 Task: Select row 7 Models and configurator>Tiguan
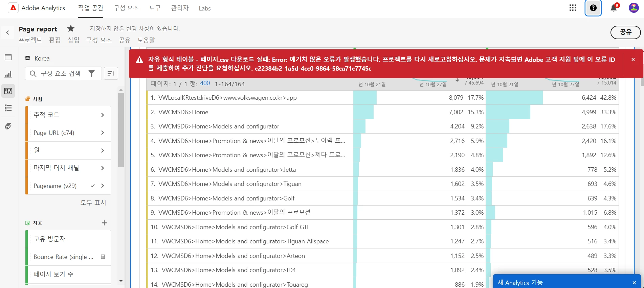tap(250, 184)
